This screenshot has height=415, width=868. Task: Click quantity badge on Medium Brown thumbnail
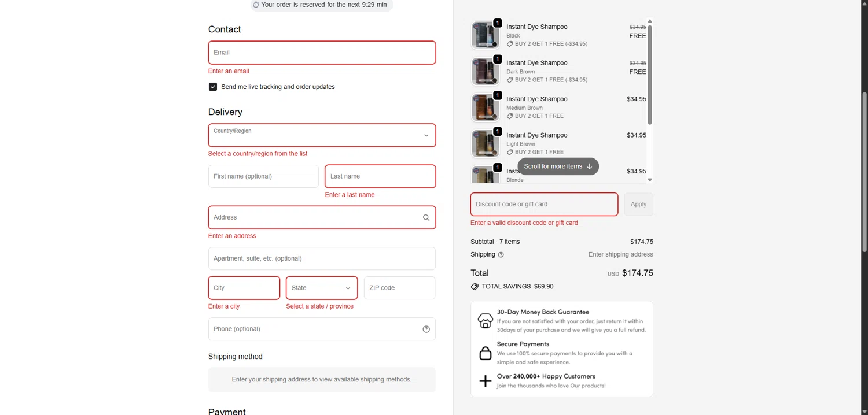498,95
